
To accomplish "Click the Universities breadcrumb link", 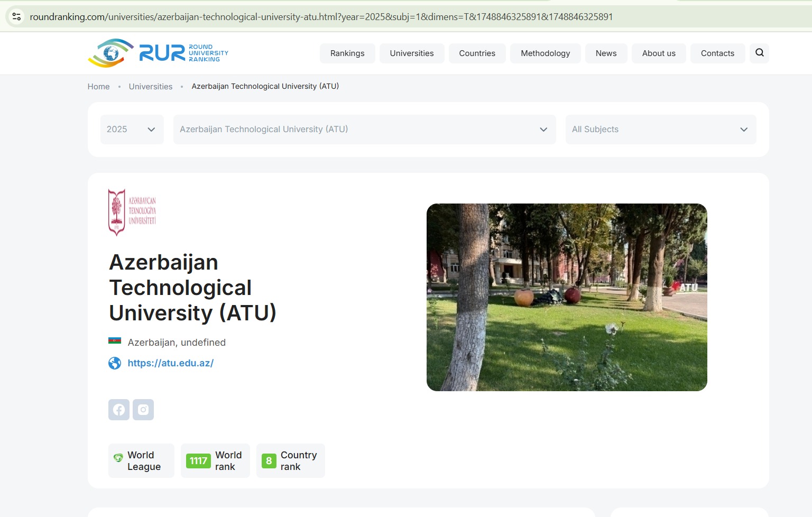I will pos(151,87).
